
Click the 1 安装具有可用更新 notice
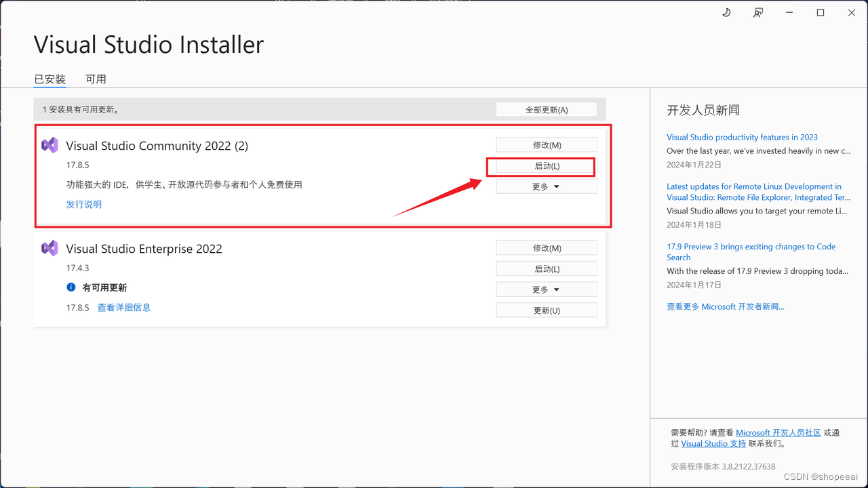pos(81,109)
